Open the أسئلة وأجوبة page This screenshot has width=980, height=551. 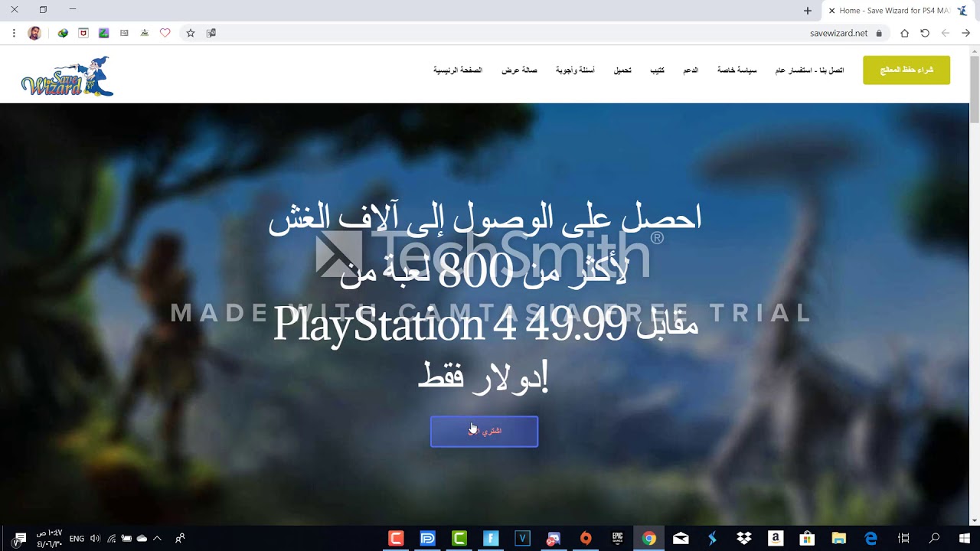(575, 70)
